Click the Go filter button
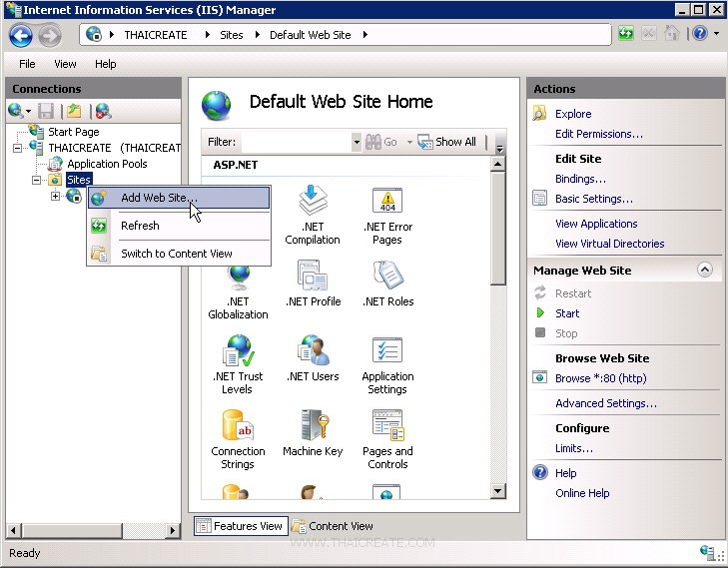The width and height of the screenshot is (728, 568). [381, 142]
